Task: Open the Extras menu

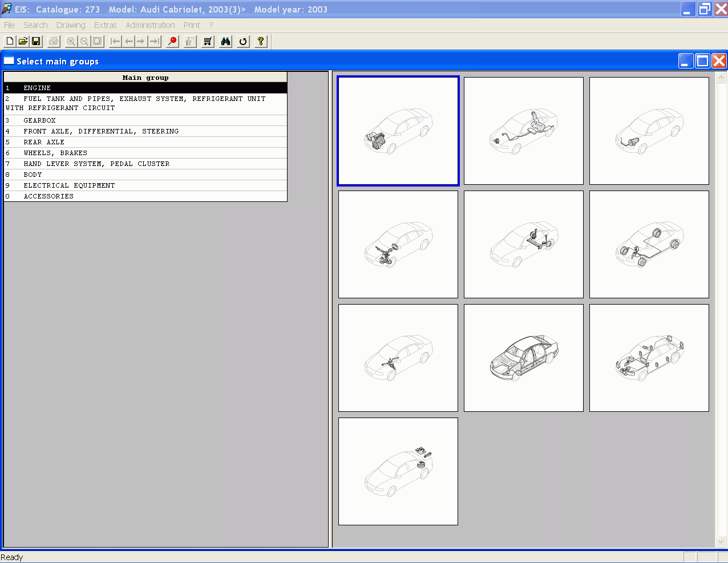Action: coord(106,25)
